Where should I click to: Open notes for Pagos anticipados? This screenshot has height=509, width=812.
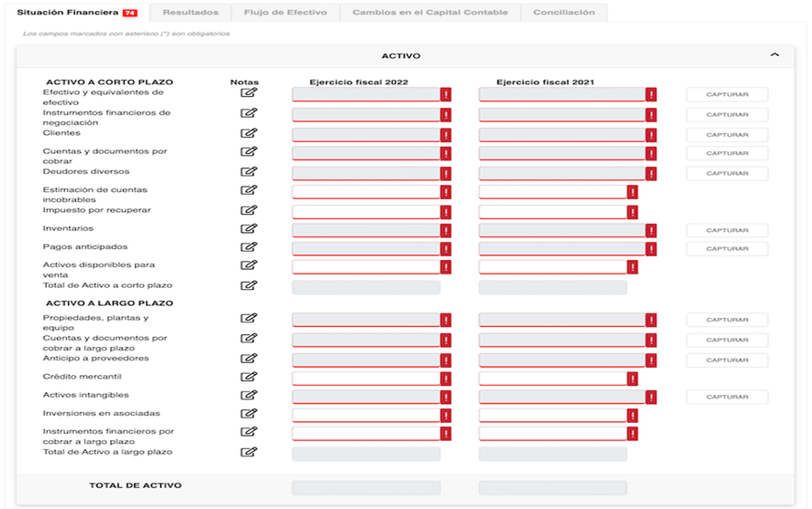[x=249, y=247]
